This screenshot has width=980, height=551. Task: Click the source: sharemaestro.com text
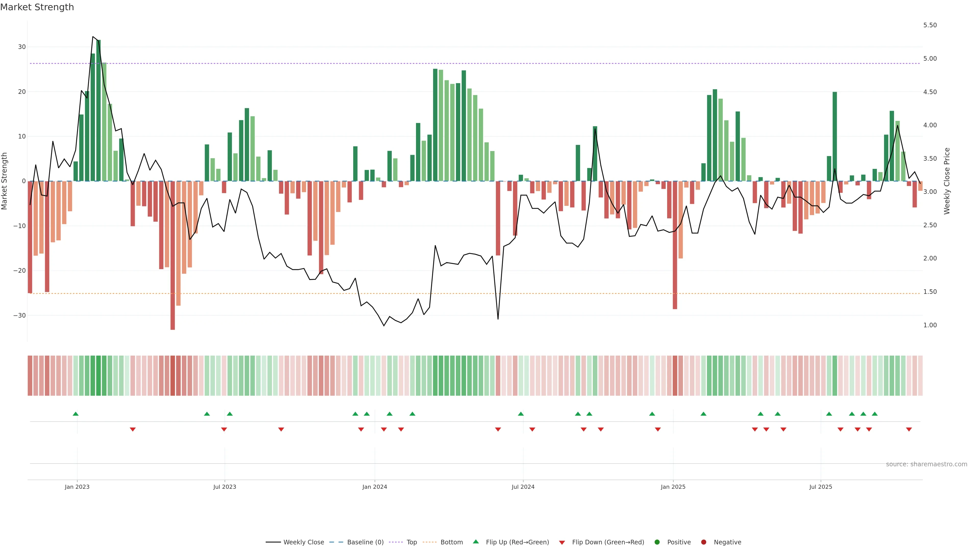[x=926, y=464]
